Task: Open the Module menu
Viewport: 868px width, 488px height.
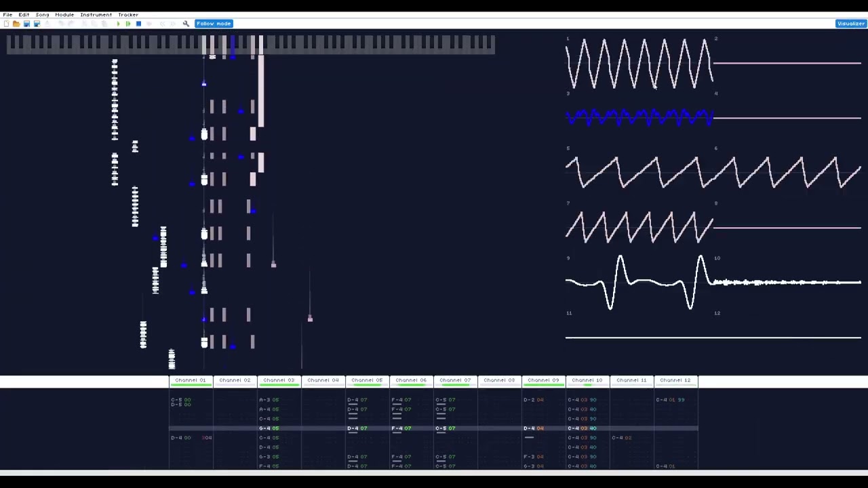Action: pos(64,14)
